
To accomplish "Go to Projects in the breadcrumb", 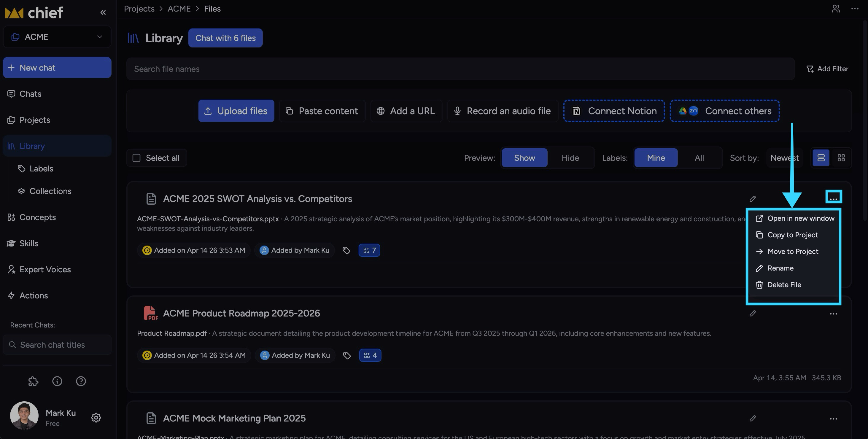I will [x=139, y=9].
